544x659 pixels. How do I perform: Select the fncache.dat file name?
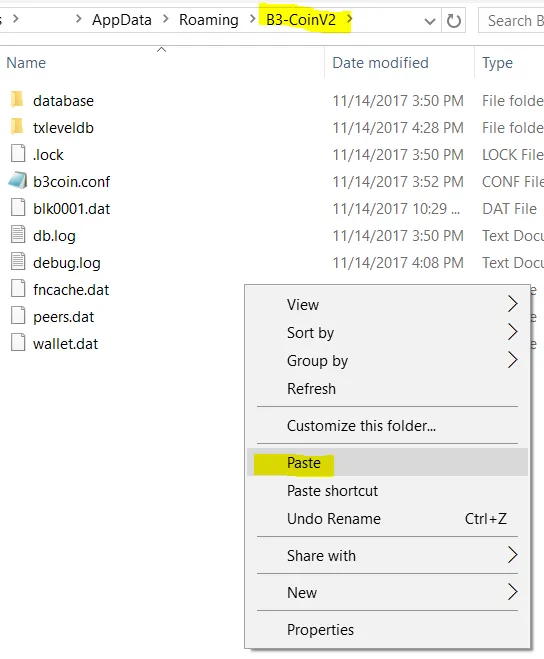[x=71, y=290]
